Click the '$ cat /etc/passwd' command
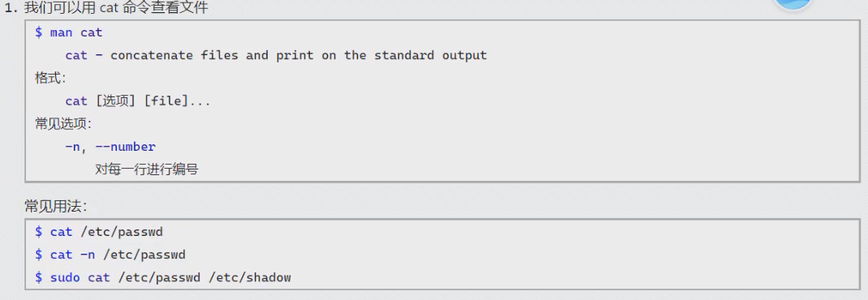Viewport: 868px width, 300px height. 98,232
